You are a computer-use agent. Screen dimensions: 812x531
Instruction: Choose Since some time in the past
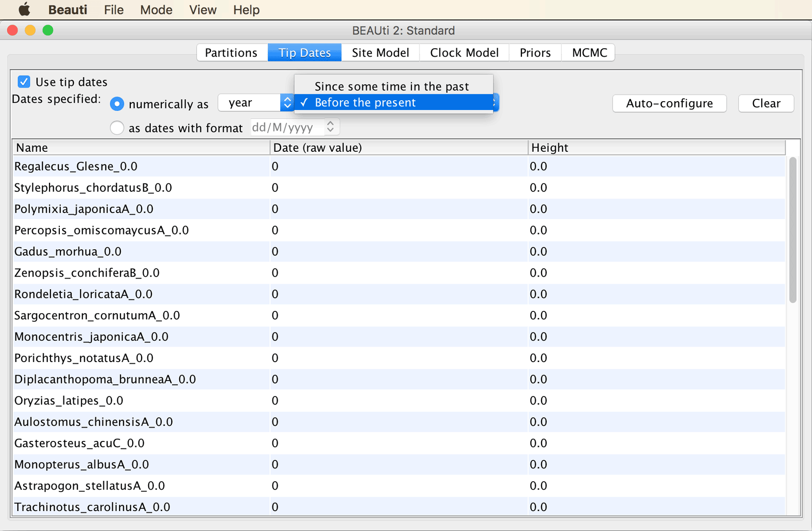coord(393,86)
